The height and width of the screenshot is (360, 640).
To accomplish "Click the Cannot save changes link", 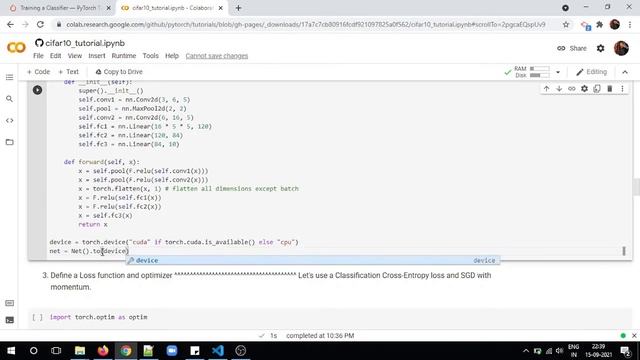I will coord(217,56).
